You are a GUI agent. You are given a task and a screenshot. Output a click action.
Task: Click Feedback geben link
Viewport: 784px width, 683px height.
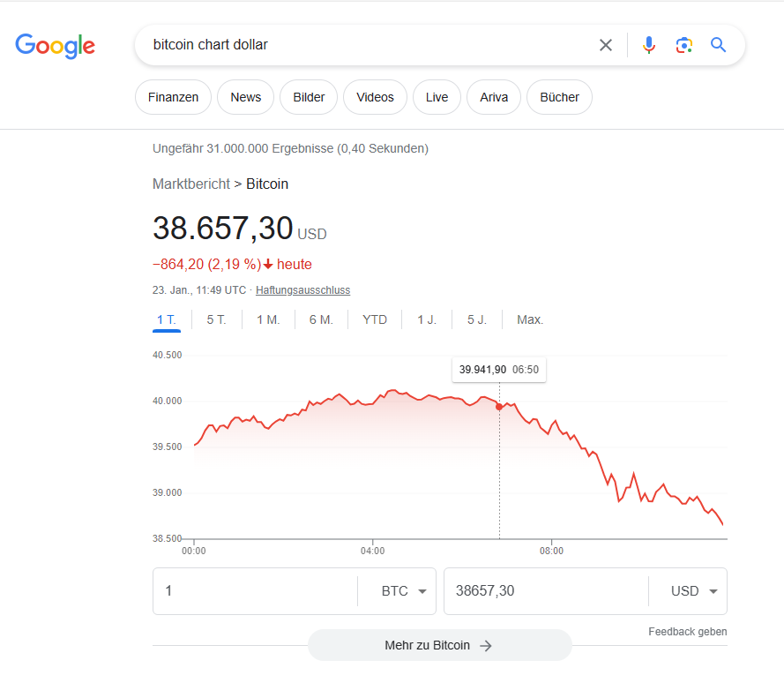point(688,632)
